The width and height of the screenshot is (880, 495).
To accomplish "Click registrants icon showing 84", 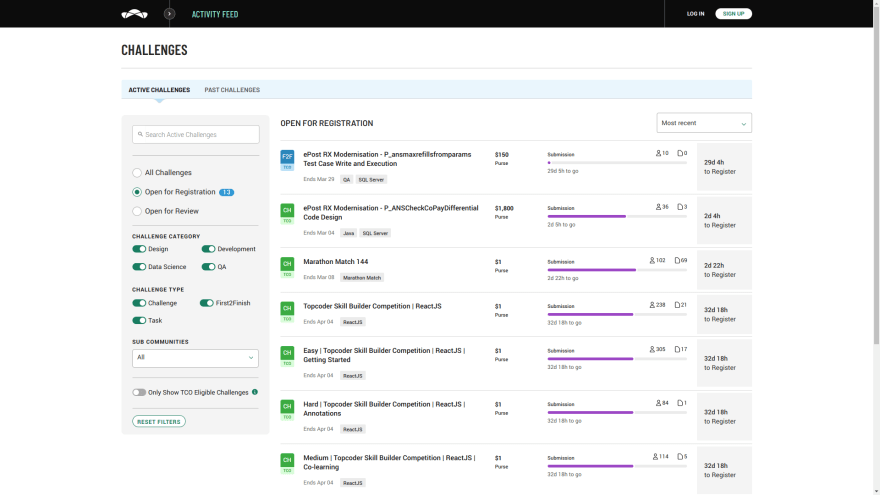I will coord(658,403).
